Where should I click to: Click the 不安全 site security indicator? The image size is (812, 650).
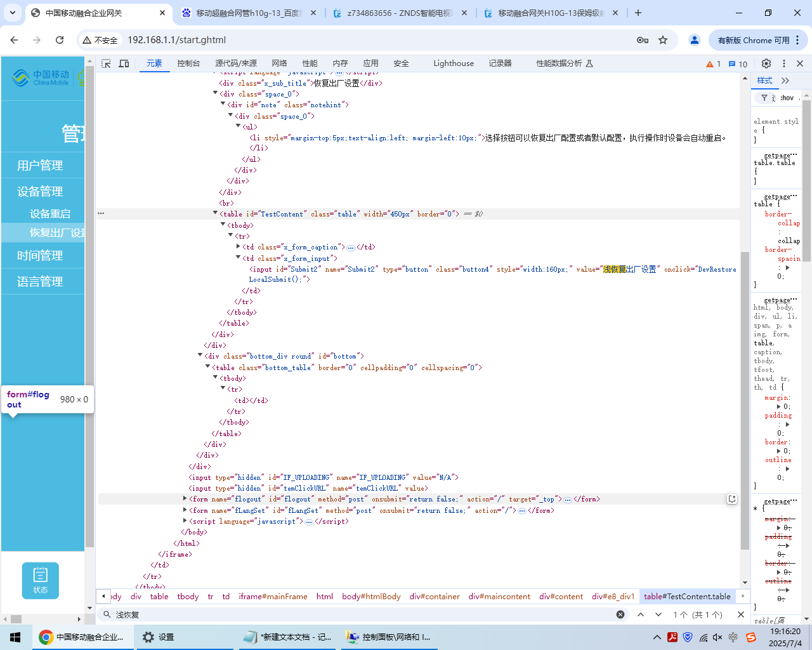100,40
